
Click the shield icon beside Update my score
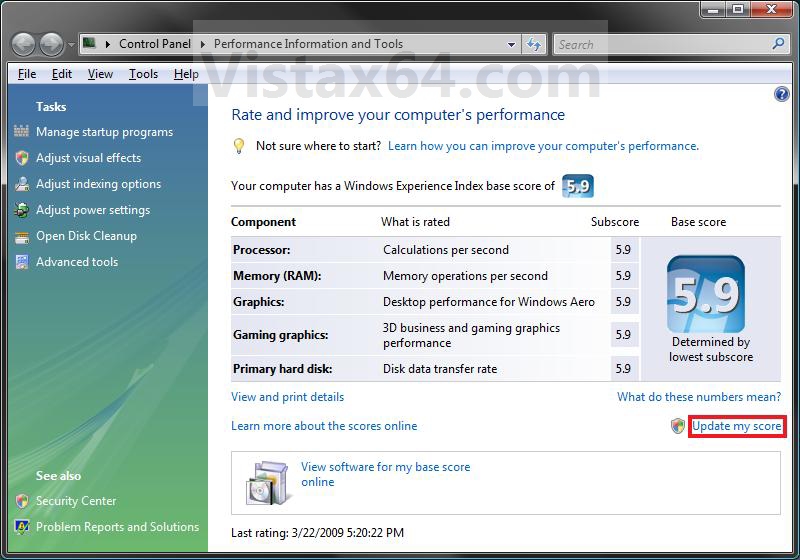pyautogui.click(x=678, y=426)
